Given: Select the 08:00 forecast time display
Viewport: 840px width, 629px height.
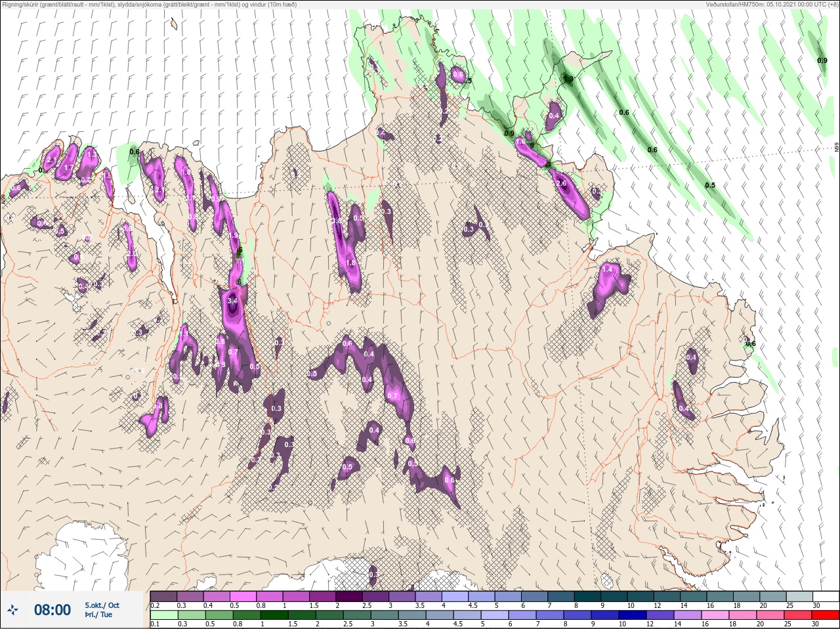Looking at the screenshot, I should click(52, 610).
